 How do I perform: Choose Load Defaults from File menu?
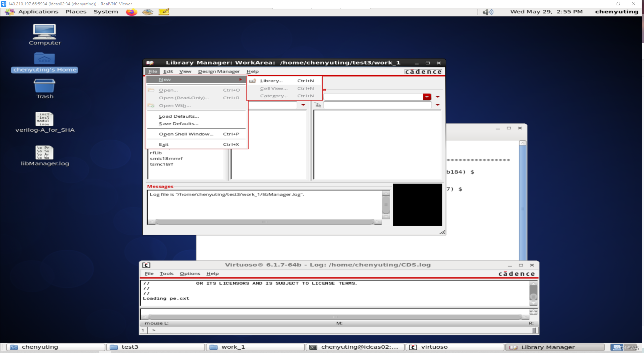pyautogui.click(x=196, y=116)
